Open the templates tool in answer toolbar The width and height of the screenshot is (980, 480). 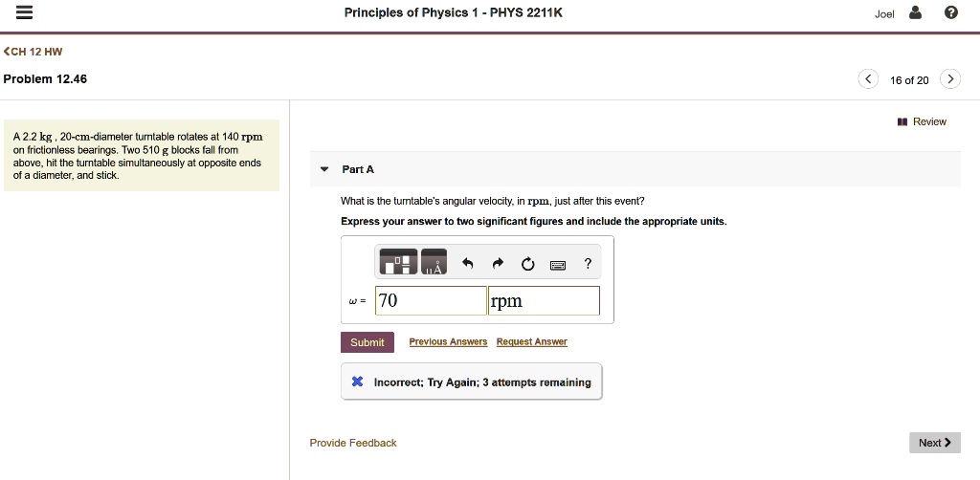(x=398, y=262)
